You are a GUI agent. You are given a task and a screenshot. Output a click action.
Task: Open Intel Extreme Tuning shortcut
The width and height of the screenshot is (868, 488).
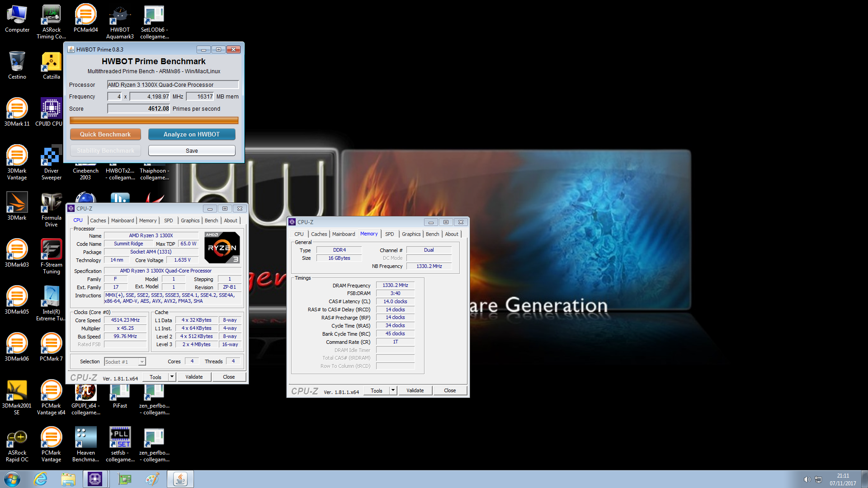pos(51,304)
